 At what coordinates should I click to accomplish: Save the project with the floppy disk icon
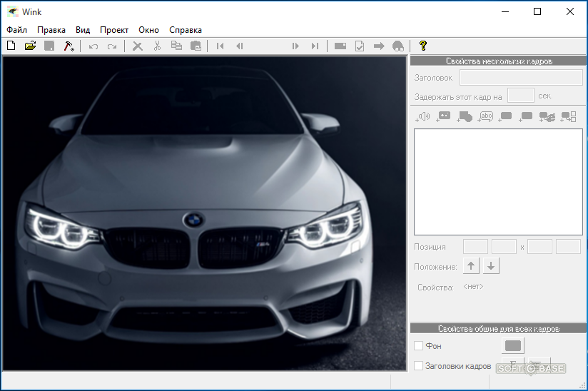tap(49, 46)
